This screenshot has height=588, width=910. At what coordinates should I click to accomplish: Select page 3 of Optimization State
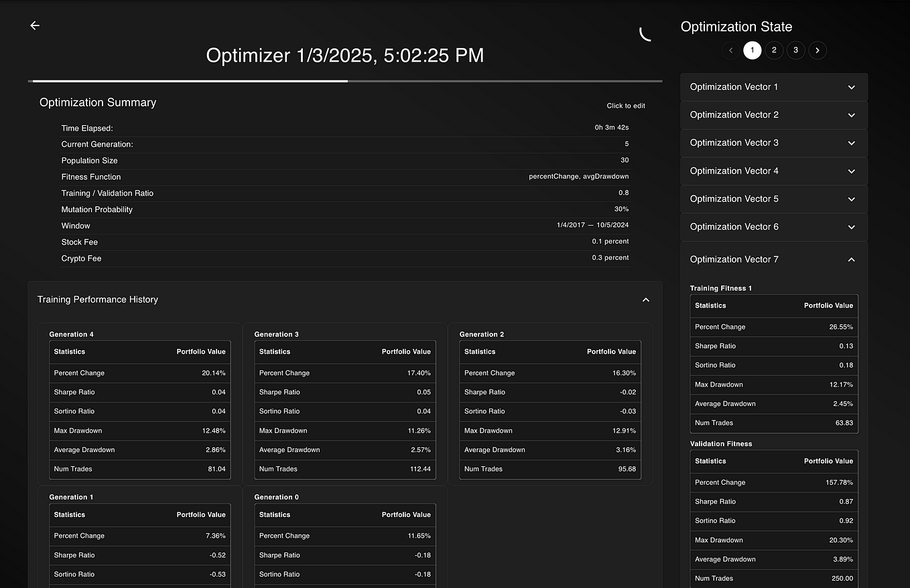pos(795,50)
